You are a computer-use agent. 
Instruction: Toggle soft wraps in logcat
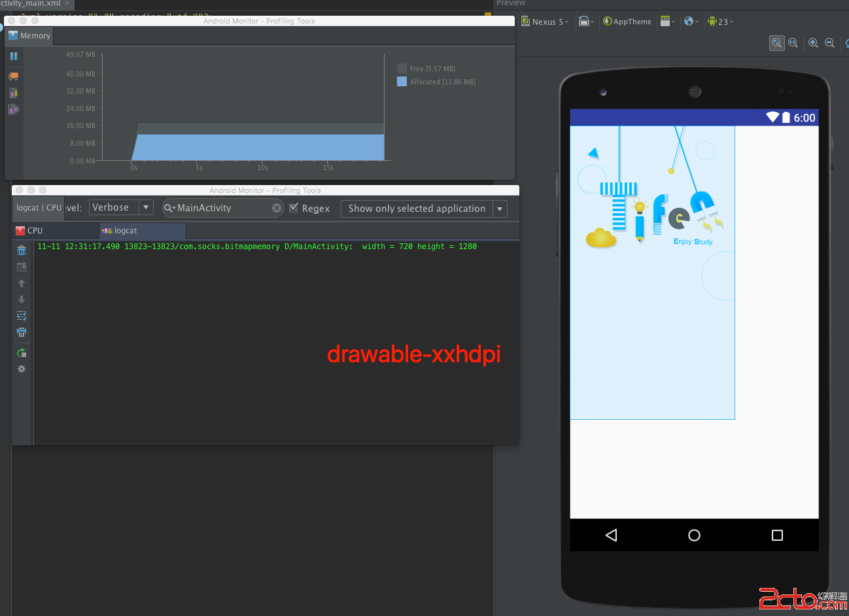tap(22, 316)
